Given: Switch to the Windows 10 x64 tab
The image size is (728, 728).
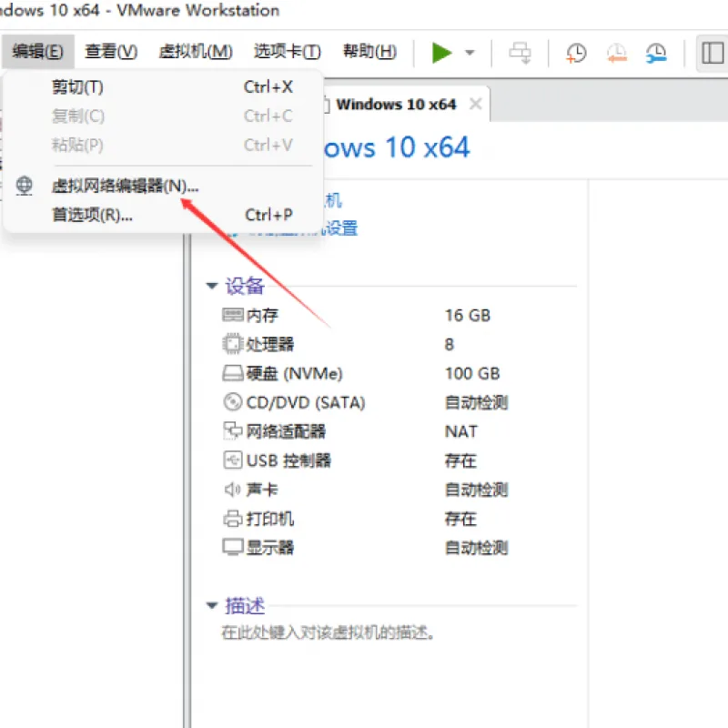Looking at the screenshot, I should tap(396, 105).
